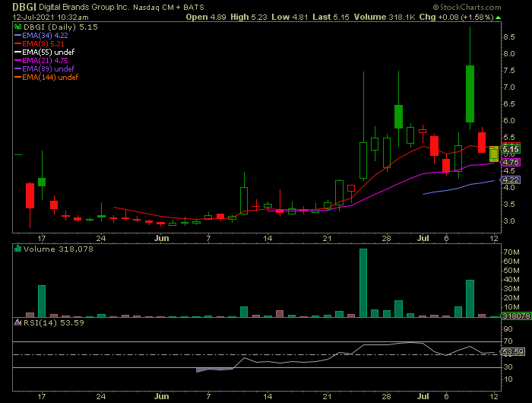Click the Low 4.81 value in the header
The image size is (532, 403).
pos(290,17)
